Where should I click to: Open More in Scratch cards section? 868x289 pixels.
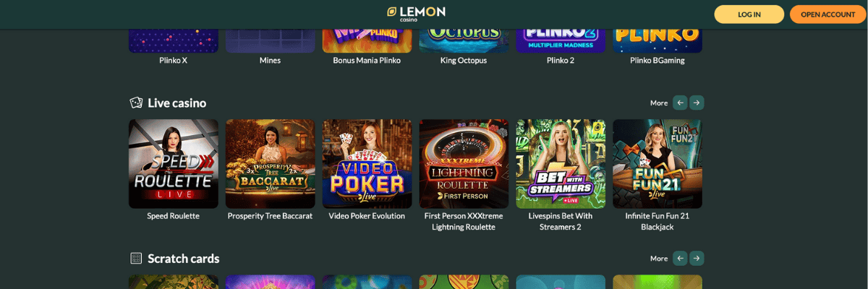click(x=659, y=258)
